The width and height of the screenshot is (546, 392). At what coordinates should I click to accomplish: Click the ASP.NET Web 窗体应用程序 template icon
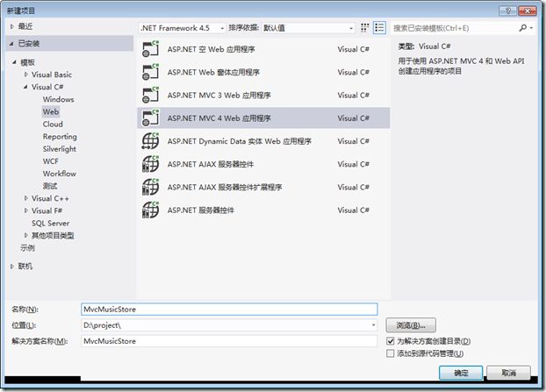coord(150,72)
